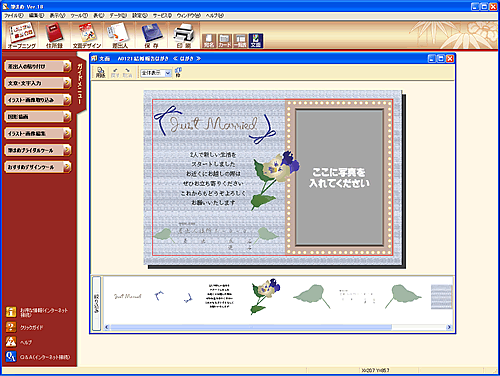
Task: Click the part strip scroll left arrow
Action: 107,327
